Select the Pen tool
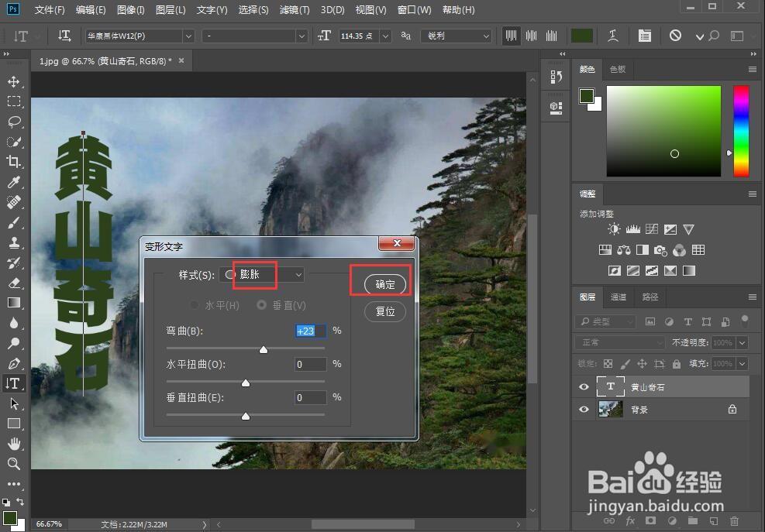Screen dimensions: 765x532 (14, 363)
